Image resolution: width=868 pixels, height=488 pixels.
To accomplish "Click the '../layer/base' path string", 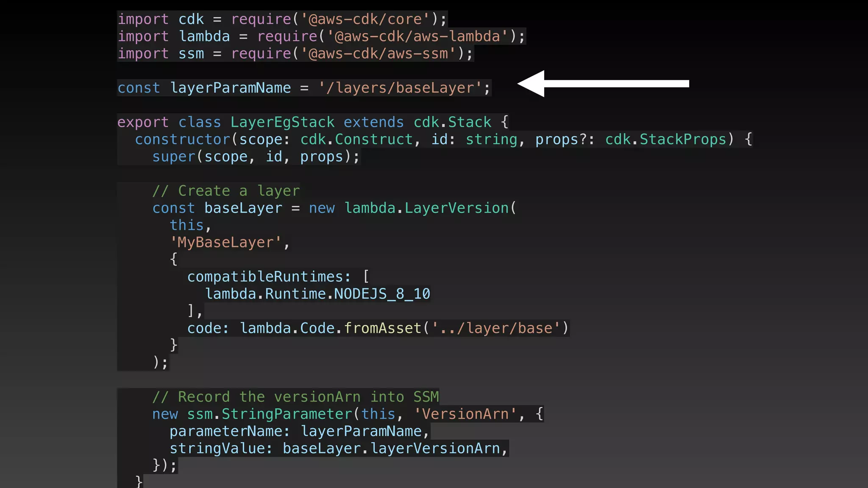I will [x=496, y=328].
